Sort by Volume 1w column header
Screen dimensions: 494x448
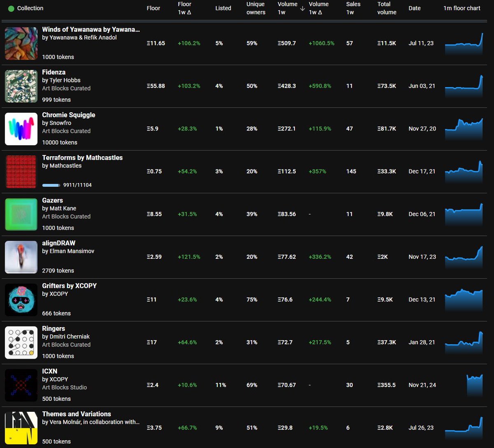click(x=287, y=8)
